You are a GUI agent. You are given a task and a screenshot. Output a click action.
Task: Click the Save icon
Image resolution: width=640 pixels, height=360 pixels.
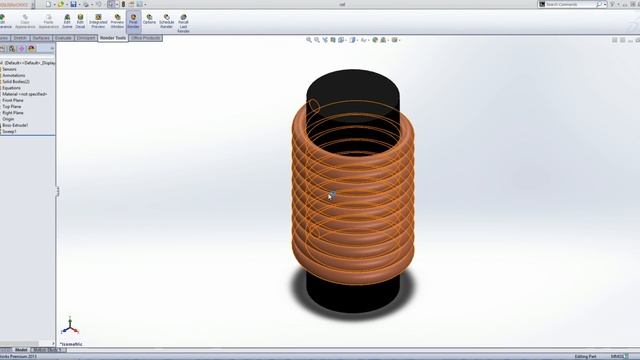(x=73, y=4)
